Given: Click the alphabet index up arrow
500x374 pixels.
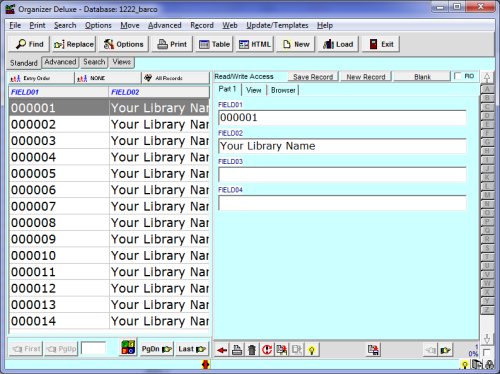Looking at the screenshot, I should point(487,78).
